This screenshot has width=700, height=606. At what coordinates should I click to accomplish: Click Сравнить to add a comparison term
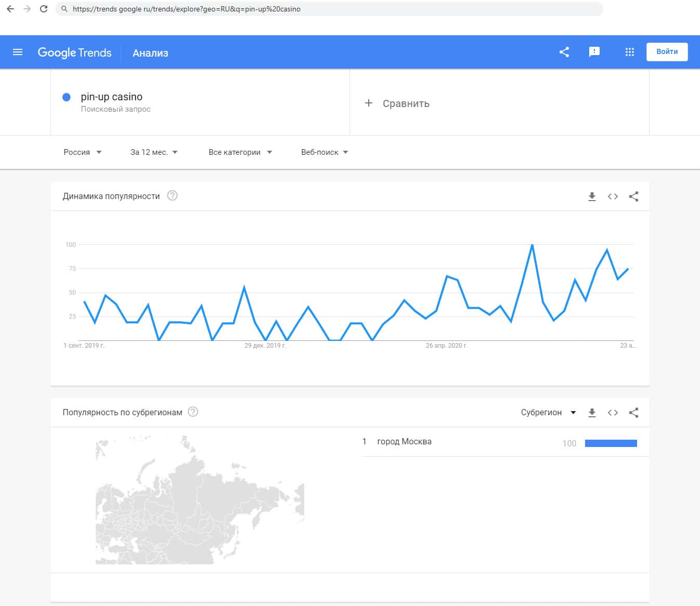398,103
